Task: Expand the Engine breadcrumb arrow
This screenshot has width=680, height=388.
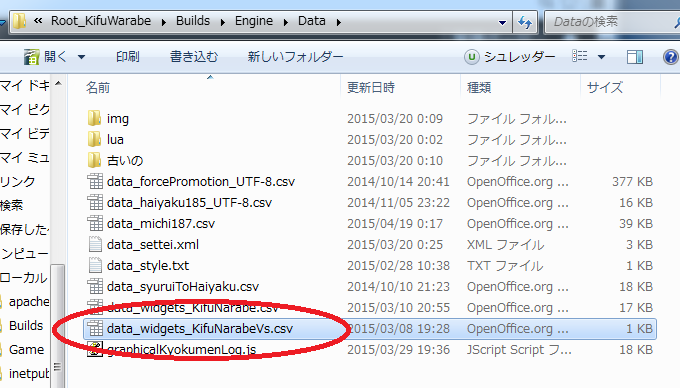Action: [285, 22]
